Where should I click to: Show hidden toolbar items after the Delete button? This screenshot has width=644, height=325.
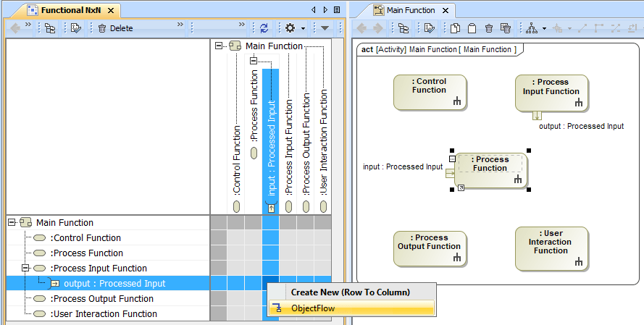click(x=180, y=25)
